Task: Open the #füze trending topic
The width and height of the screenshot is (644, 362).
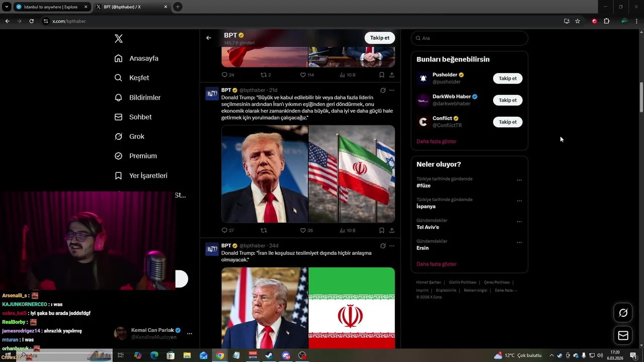Action: click(x=424, y=186)
